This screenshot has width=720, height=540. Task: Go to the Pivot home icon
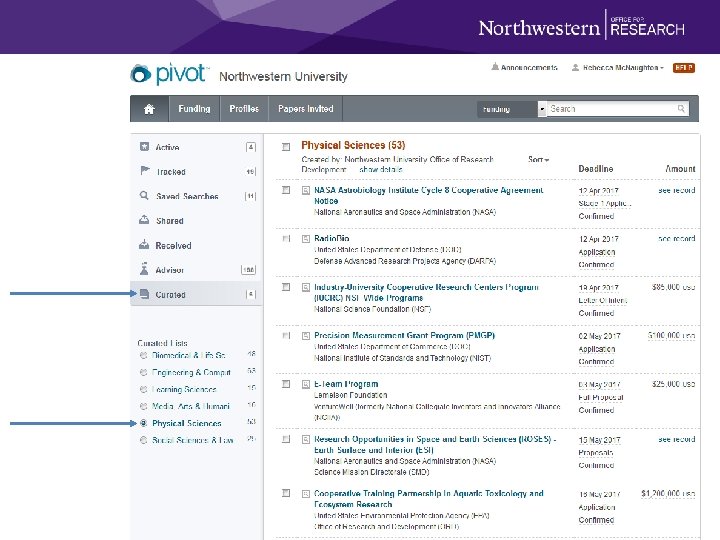[149, 109]
